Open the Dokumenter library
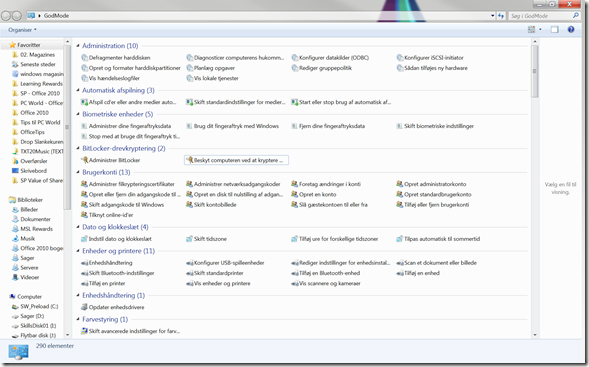This screenshot has width=589, height=367. pyautogui.click(x=31, y=219)
